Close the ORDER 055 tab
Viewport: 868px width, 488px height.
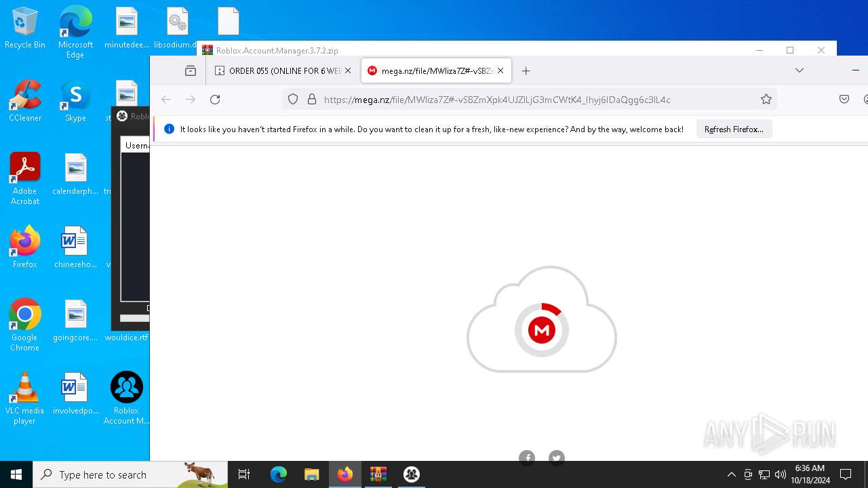(x=348, y=70)
